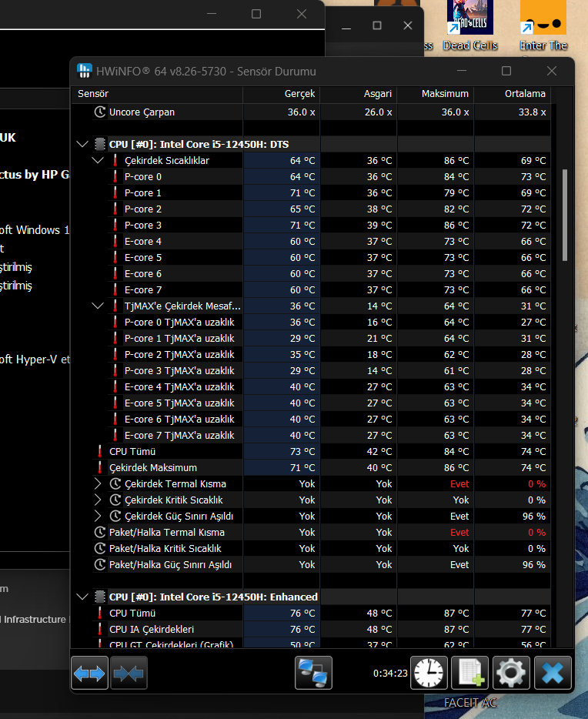Click the HWiNFO app icon in title bar
The width and height of the screenshot is (588, 719).
tap(85, 71)
